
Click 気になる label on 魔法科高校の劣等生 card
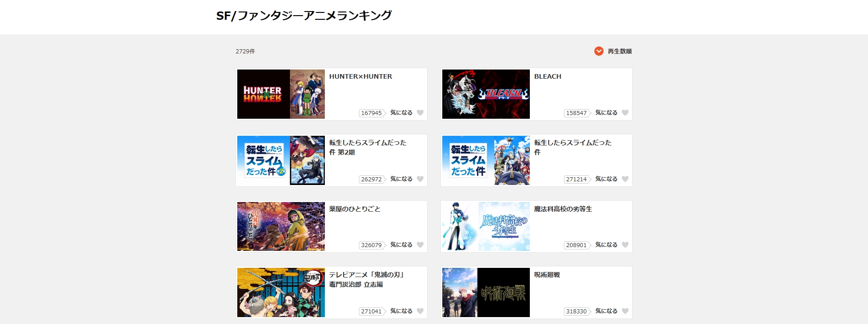pos(606,245)
